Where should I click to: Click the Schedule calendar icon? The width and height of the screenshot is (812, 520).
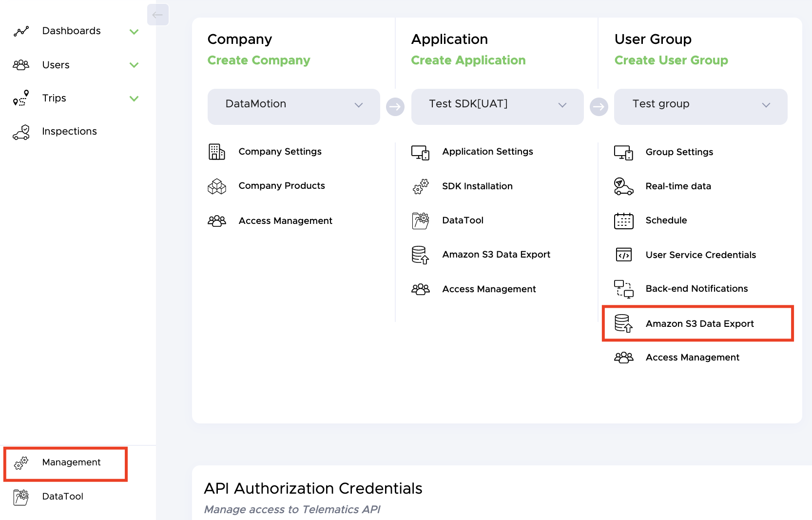[x=623, y=221]
